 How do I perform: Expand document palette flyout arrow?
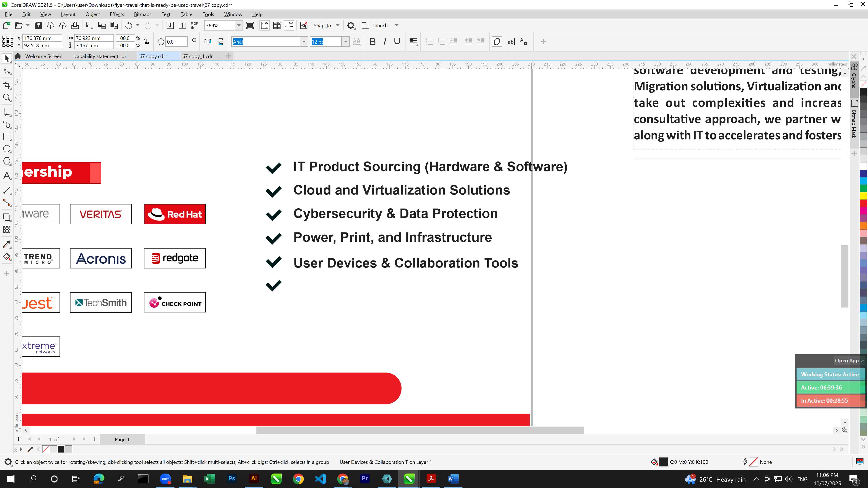[x=21, y=449]
